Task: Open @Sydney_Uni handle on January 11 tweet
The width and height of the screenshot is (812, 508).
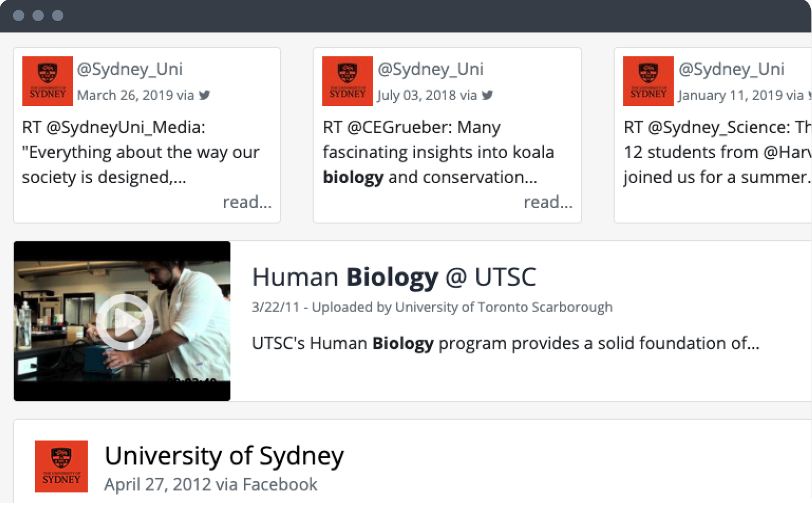Action: coord(731,69)
